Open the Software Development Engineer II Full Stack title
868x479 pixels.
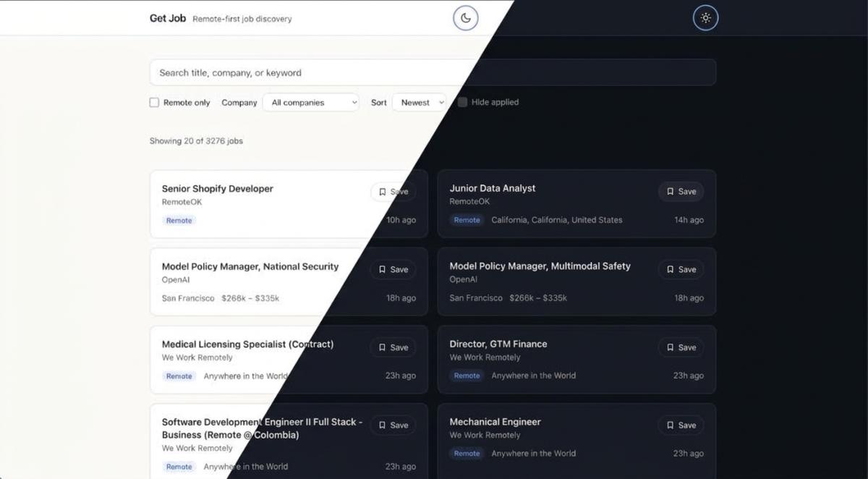263,428
